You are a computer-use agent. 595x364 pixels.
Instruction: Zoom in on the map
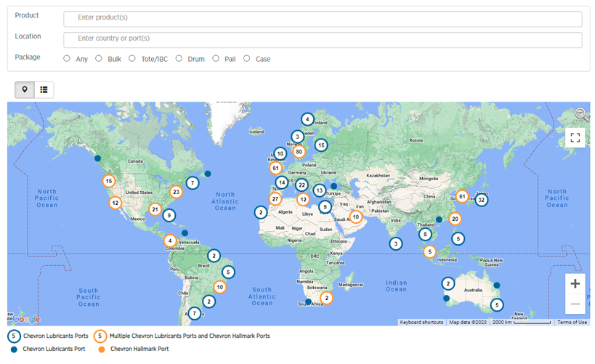(x=575, y=283)
